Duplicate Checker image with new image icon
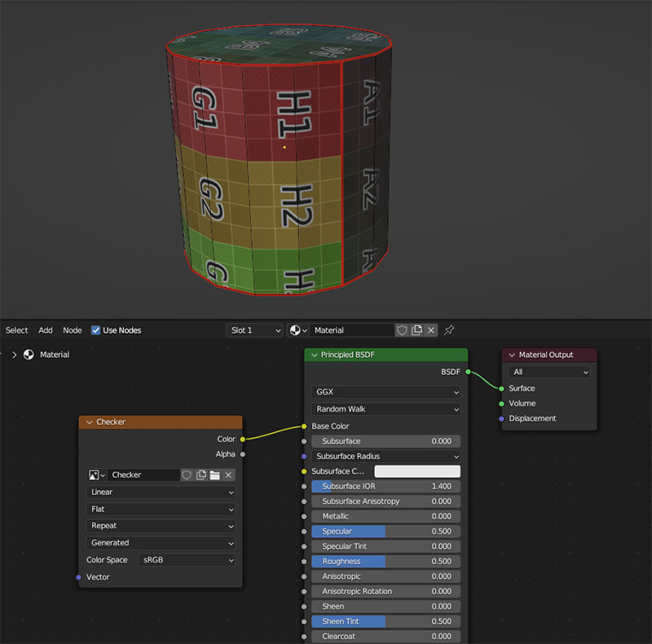 coord(200,474)
